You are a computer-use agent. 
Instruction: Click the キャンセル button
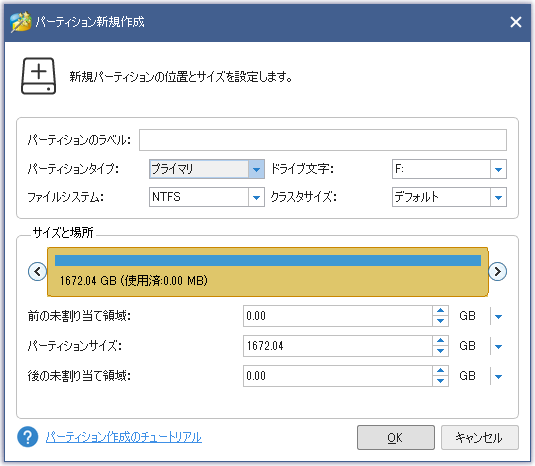pos(480,437)
